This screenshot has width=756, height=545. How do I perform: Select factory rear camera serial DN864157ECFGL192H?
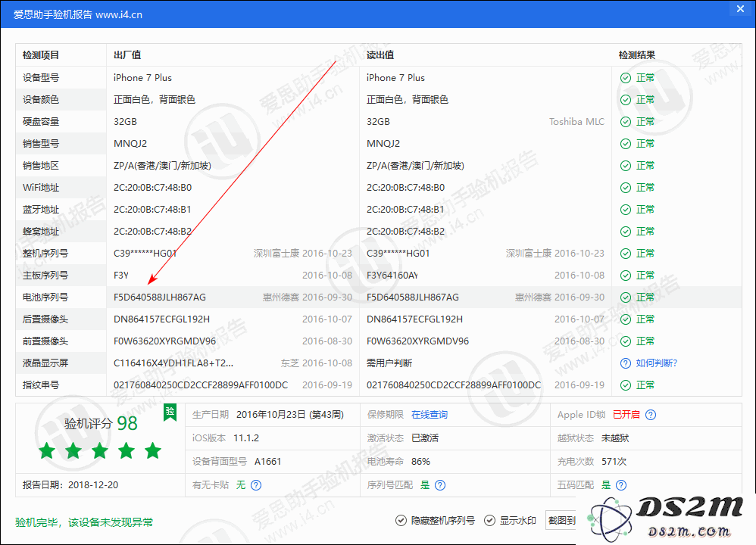tap(161, 319)
